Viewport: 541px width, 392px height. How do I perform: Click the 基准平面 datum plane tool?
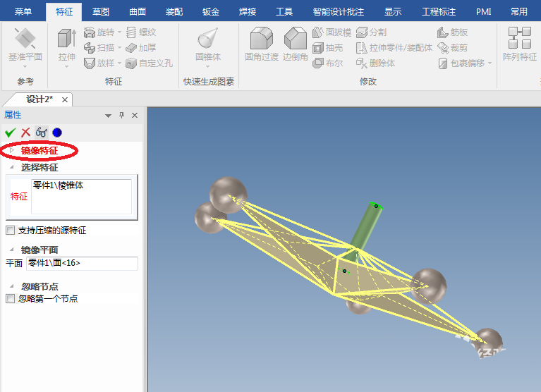pyautogui.click(x=25, y=45)
